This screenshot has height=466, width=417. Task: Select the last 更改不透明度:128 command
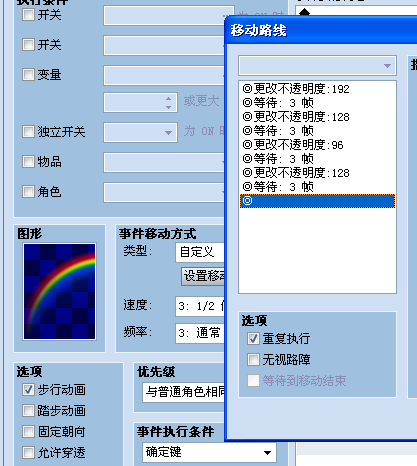(317, 173)
